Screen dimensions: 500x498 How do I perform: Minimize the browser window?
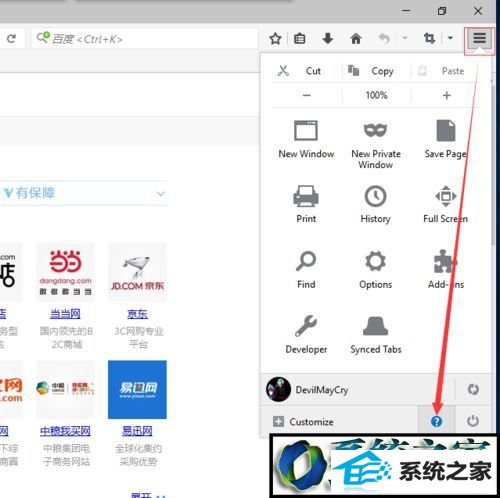coord(406,11)
